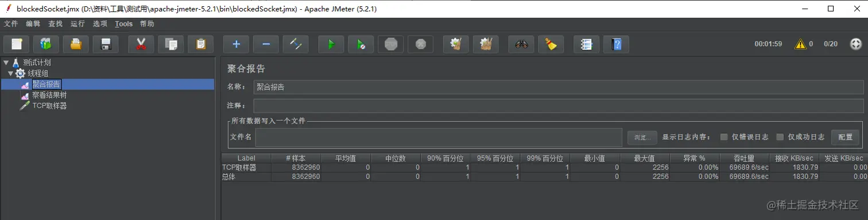Screen dimensions: 868x220
Task: Select 线程组 tree item
Action: click(x=38, y=73)
